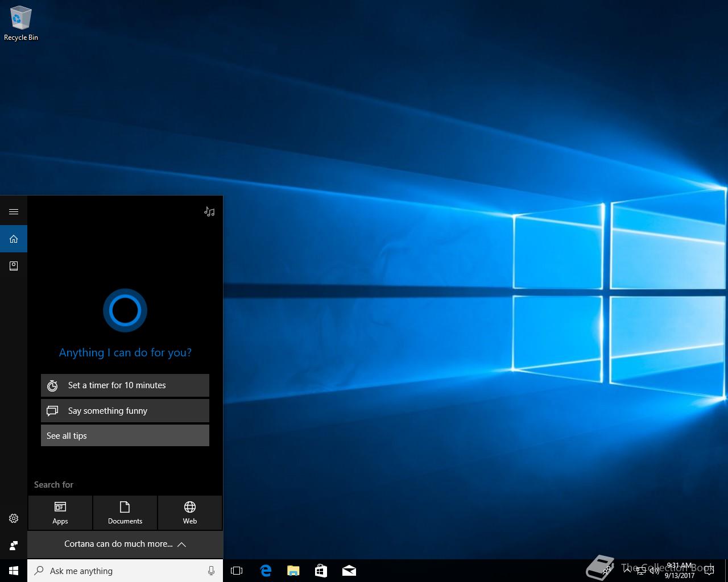Screen dimensions: 728x582
Task: Click the music recognition icon
Action: click(x=209, y=211)
